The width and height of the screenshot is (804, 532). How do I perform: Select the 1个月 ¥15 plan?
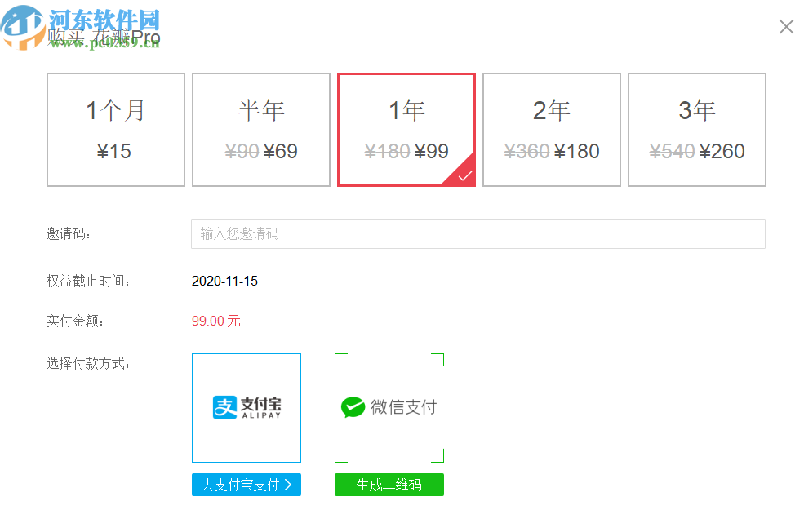tap(116, 130)
